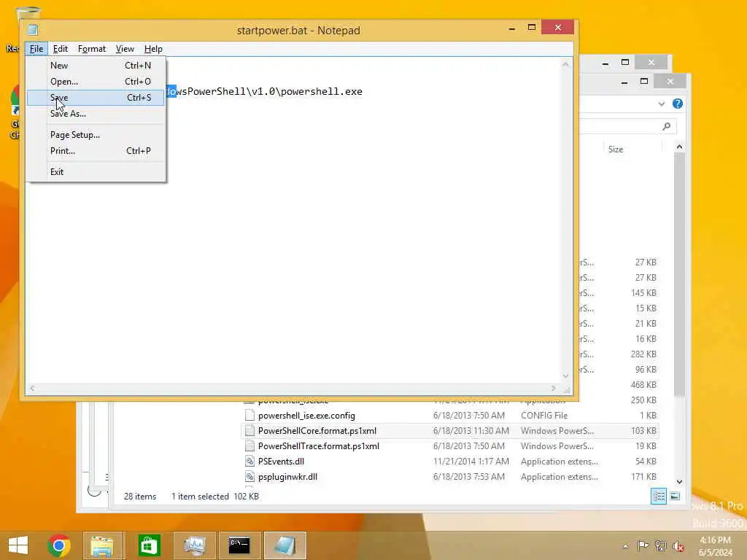747x560 pixels.
Task: Click Notepad horizontal scrollbar left arrow
Action: (32, 388)
